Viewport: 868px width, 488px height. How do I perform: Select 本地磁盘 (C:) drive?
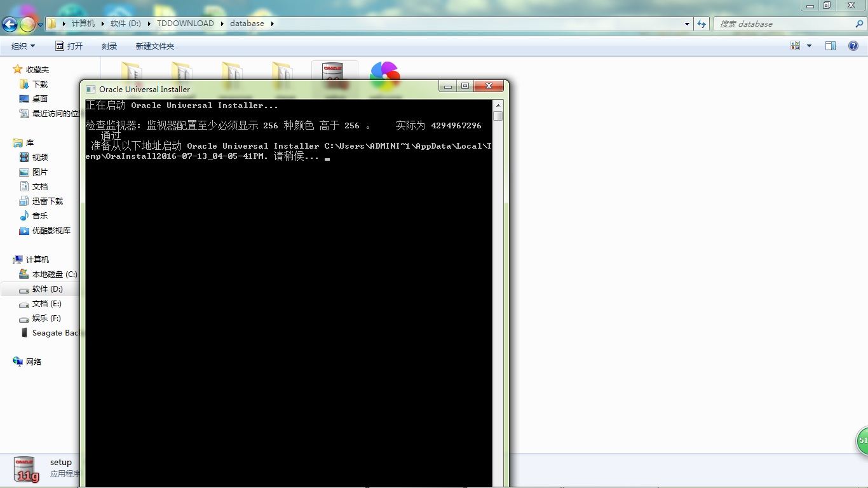tap(55, 274)
